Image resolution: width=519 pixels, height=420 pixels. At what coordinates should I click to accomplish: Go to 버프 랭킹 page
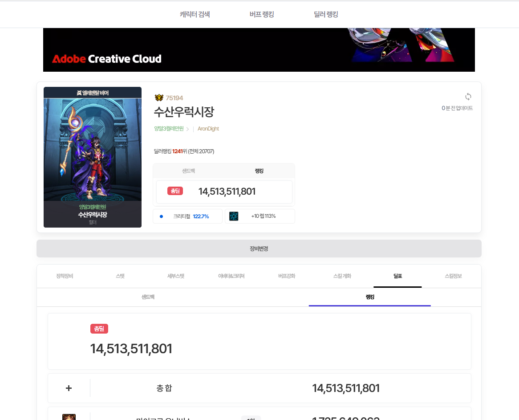coord(261,14)
